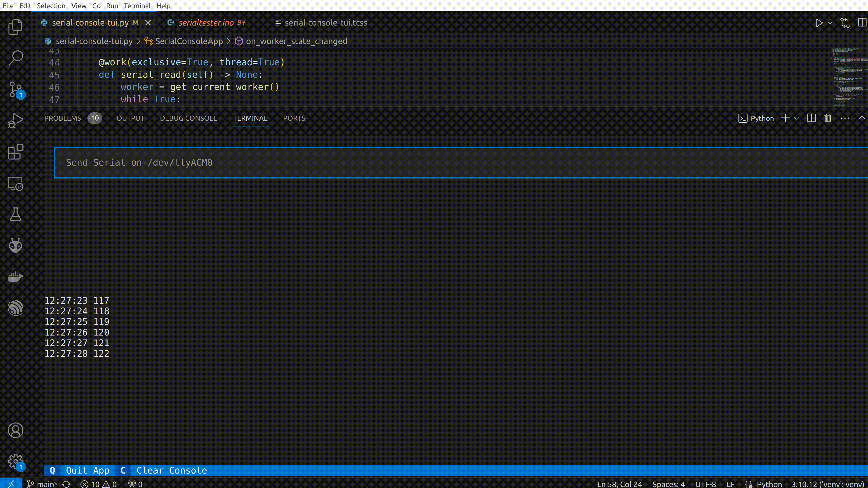Toggle the split editor layout button
868x488 pixels.
pos(862,23)
